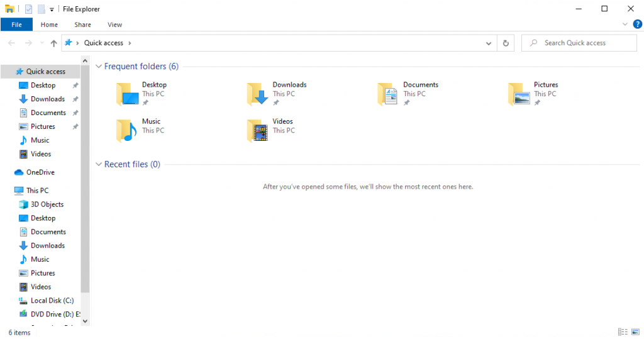
Task: Click the navigation pane scrollbar thumb
Action: coord(85,179)
